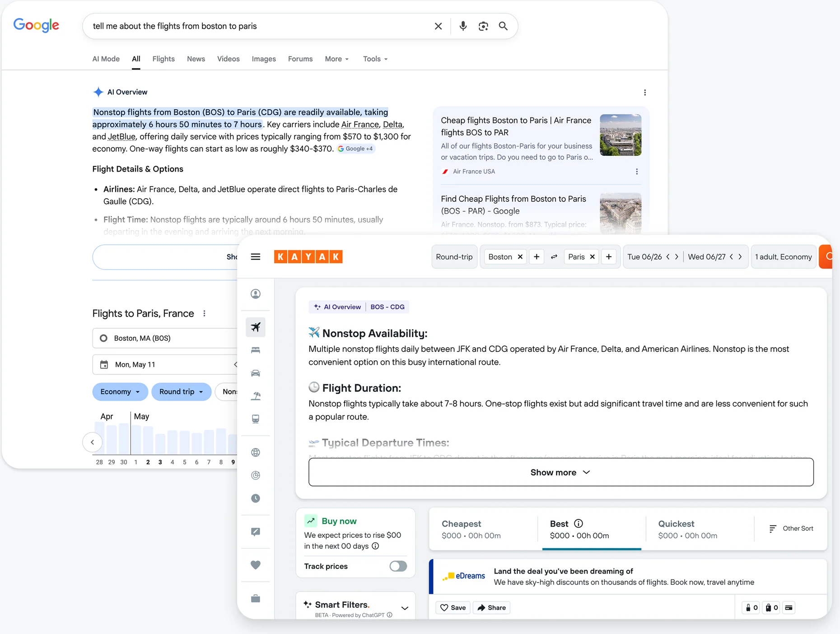Click the Mon, May 11 date field
Image resolution: width=840 pixels, height=634 pixels.
[x=165, y=364]
